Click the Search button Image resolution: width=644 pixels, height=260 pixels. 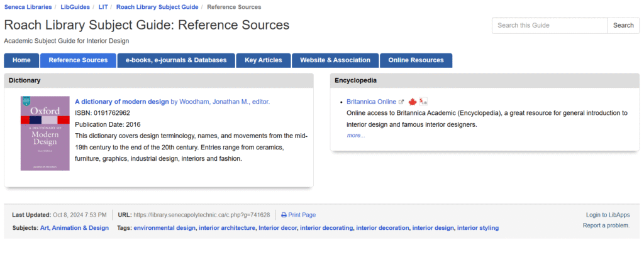point(623,25)
